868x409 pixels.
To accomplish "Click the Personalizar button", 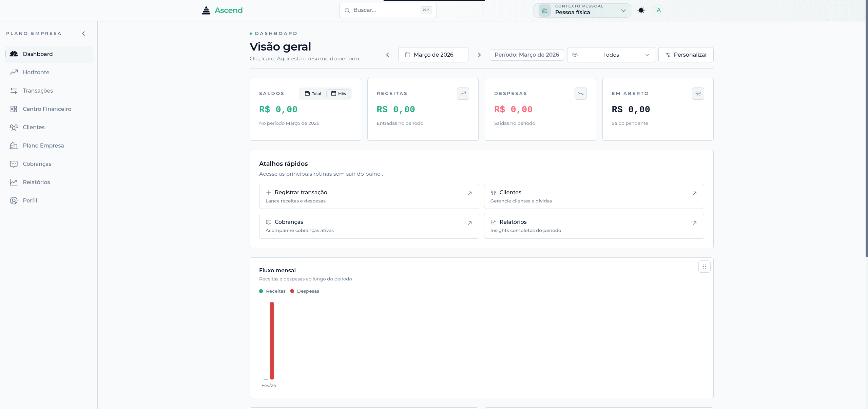I will [x=686, y=55].
